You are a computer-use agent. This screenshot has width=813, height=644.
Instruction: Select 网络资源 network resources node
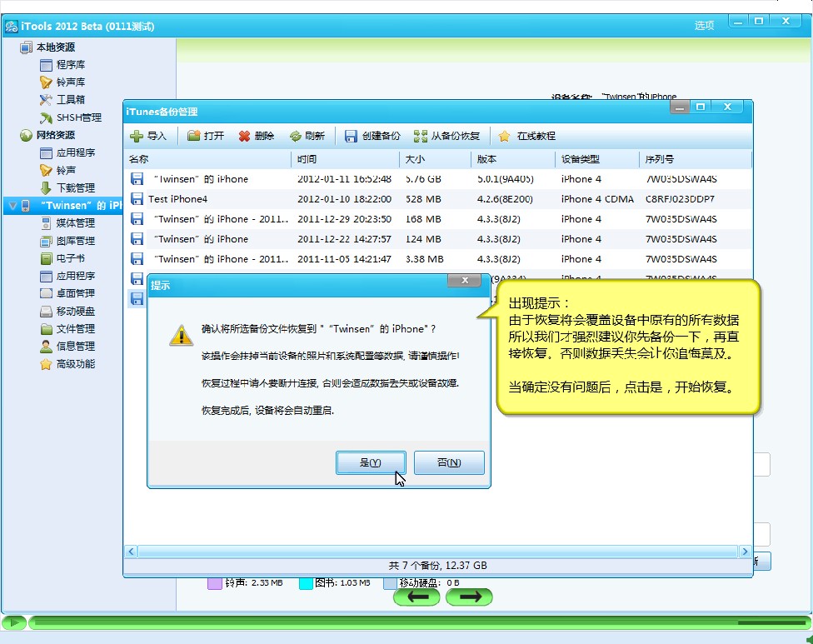click(47, 135)
